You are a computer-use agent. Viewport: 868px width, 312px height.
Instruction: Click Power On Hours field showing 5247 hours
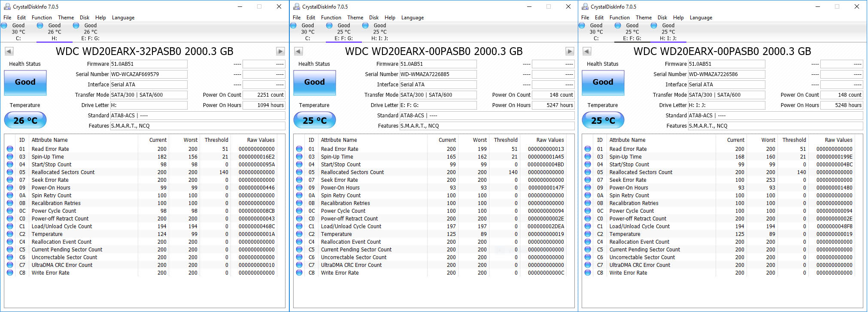point(553,105)
